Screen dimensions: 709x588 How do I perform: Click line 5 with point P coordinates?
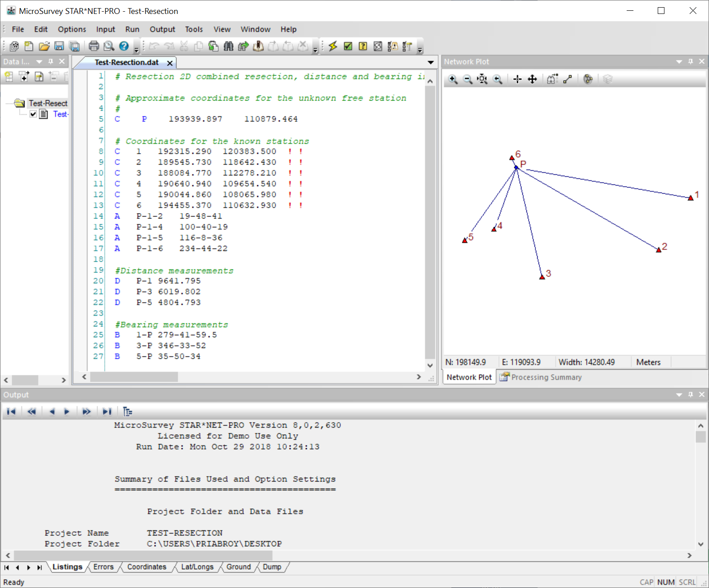[206, 119]
